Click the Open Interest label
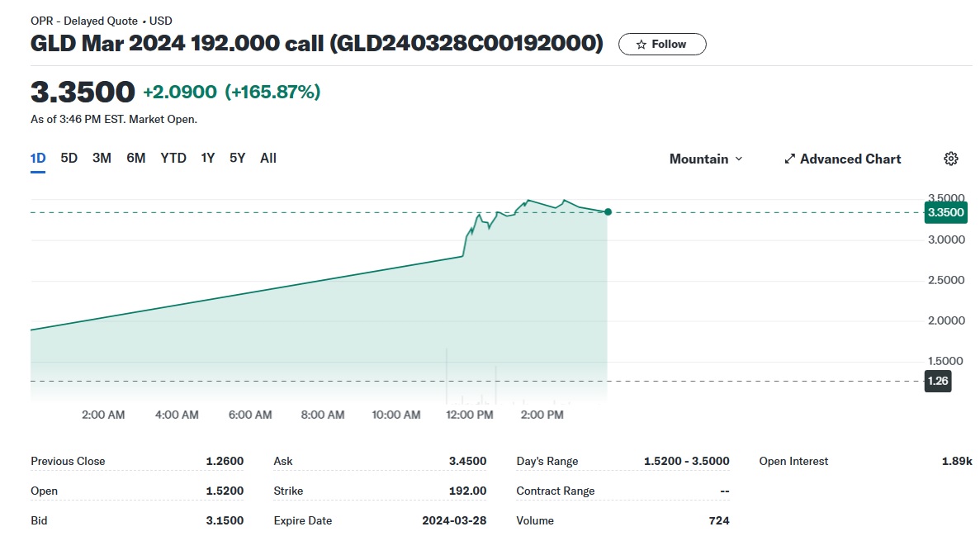Viewport: 980px width, 541px height. coord(793,461)
